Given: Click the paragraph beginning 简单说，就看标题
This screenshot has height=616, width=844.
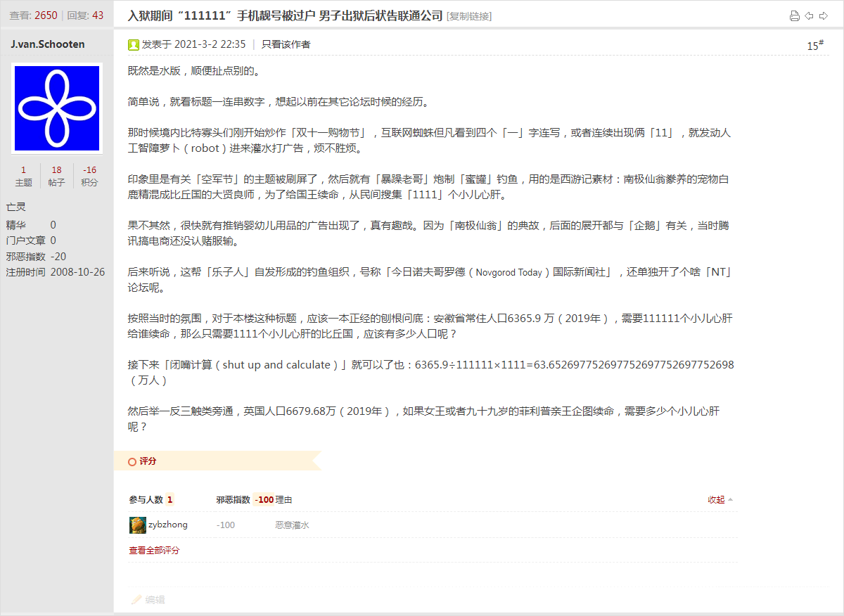Looking at the screenshot, I should point(279,102).
